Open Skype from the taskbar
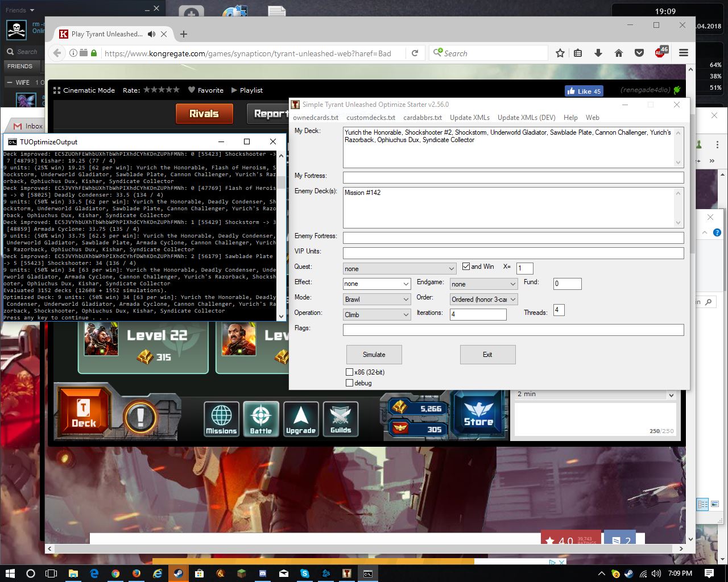Image resolution: width=728 pixels, height=582 pixels. (305, 573)
